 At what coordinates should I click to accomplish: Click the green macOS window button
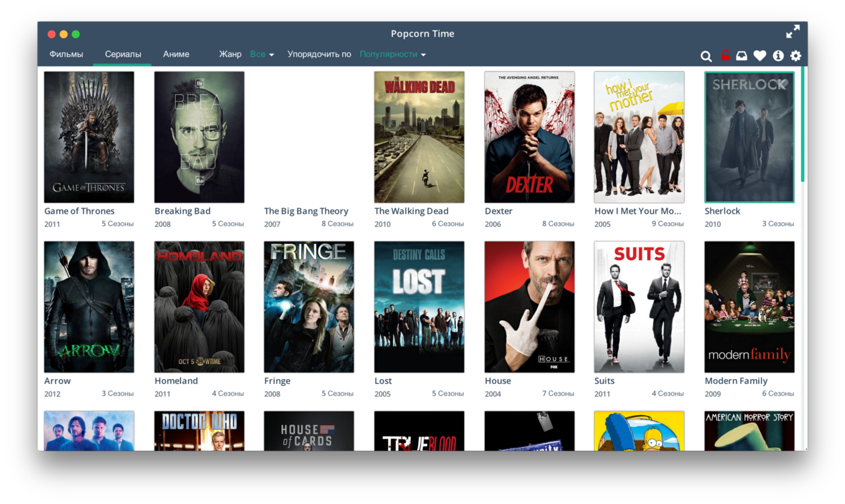point(75,34)
